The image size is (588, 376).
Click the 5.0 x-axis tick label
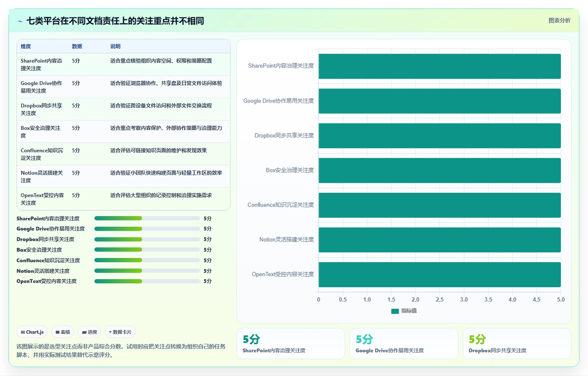tap(561, 299)
